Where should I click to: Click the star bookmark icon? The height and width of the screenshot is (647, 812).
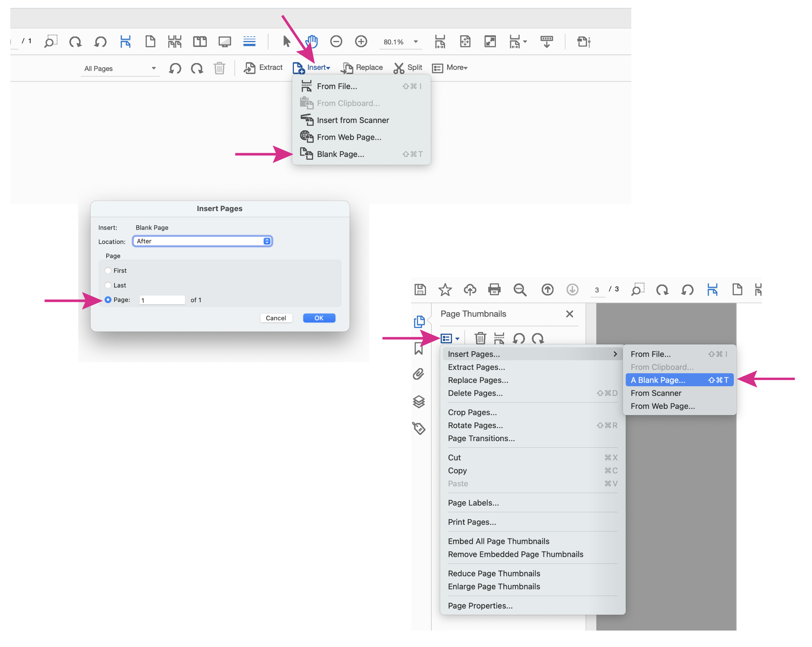(445, 290)
